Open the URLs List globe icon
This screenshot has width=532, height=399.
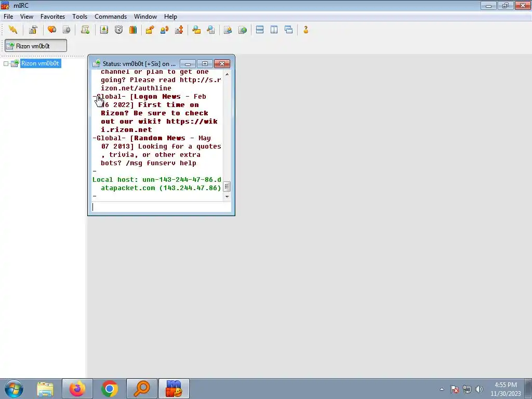243,30
